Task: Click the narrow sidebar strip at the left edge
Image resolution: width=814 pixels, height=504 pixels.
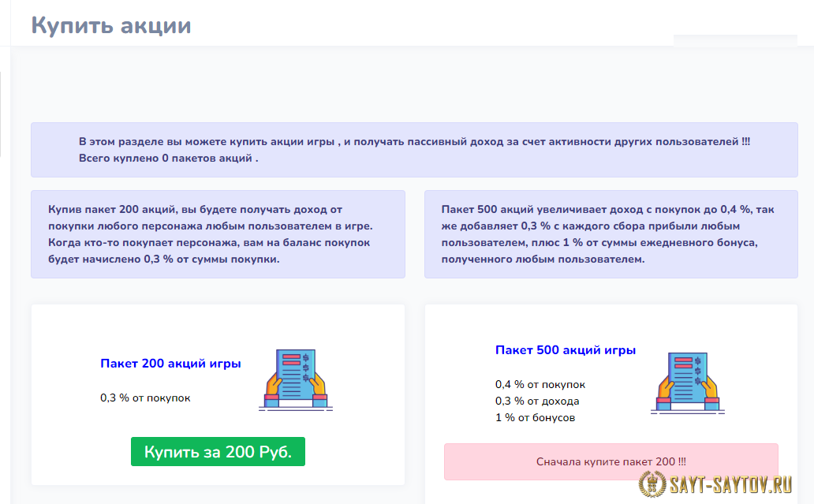Action: pyautogui.click(x=4, y=114)
